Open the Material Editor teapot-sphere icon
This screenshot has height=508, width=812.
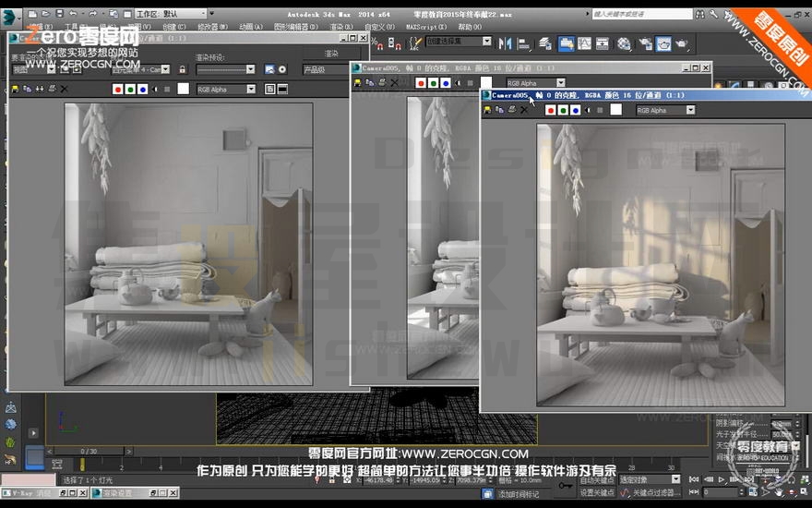[x=624, y=43]
